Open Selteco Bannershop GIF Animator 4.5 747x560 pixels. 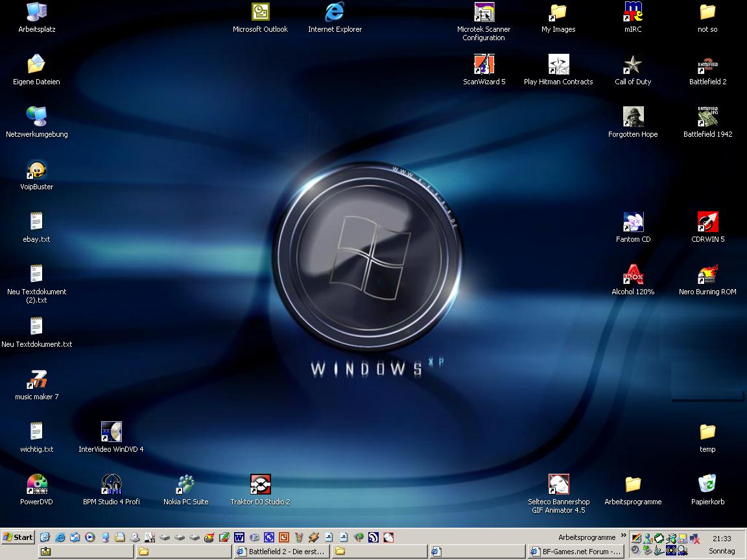coord(559,494)
